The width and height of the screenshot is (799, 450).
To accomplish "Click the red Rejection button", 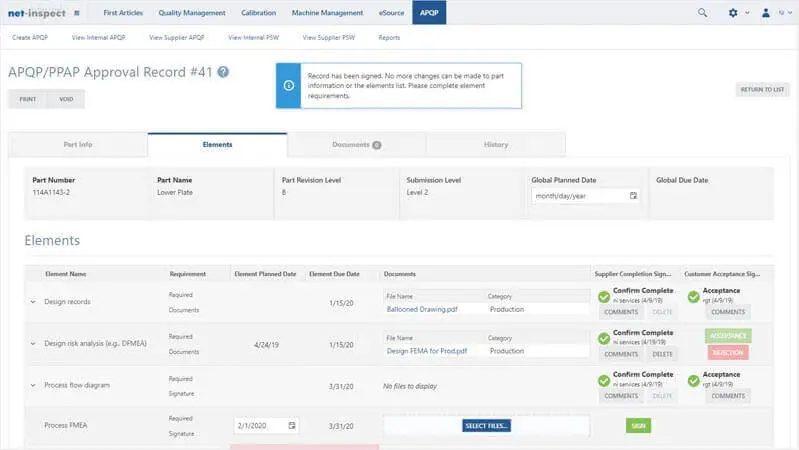I will pyautogui.click(x=727, y=354).
